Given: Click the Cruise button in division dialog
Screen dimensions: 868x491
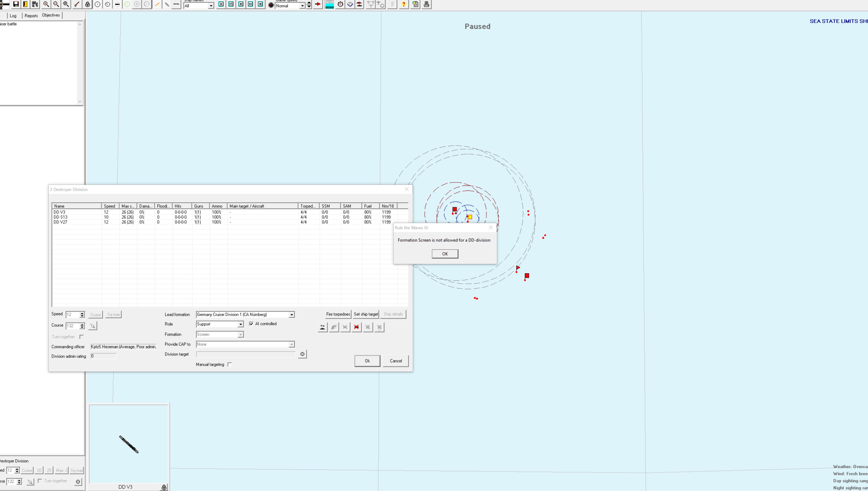Looking at the screenshot, I should (x=95, y=315).
